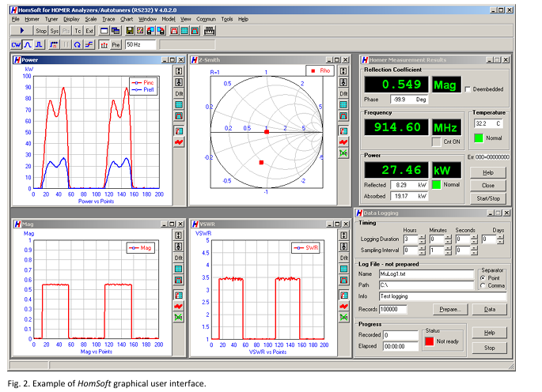
Task: Click the top autoscale icon in the VSWR window
Action: tap(344, 235)
